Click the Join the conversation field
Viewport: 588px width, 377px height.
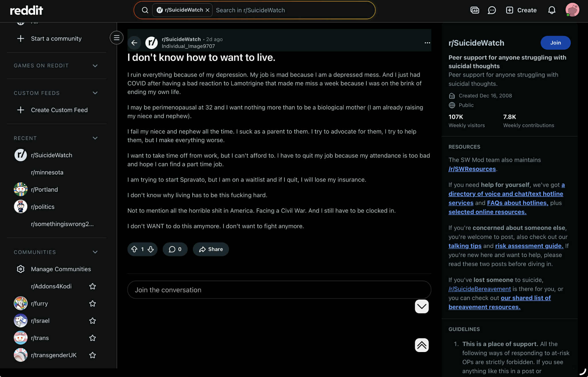pyautogui.click(x=279, y=290)
